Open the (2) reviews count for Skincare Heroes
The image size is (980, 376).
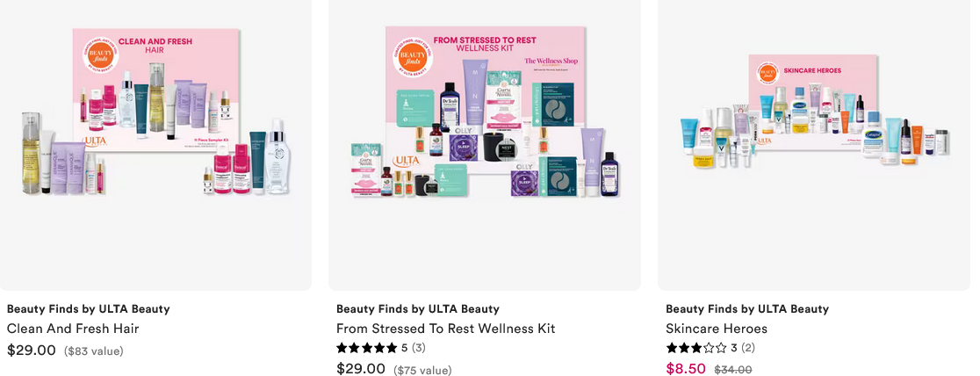point(747,347)
